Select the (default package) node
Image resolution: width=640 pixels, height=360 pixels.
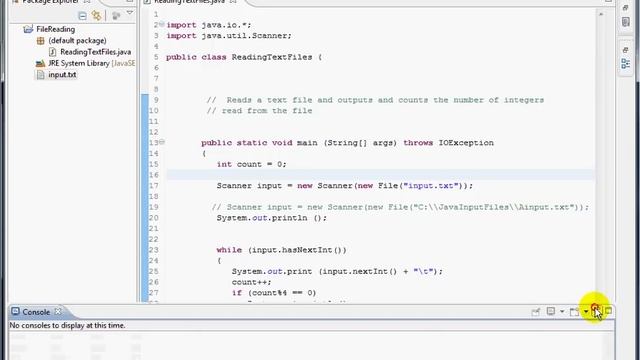tap(77, 41)
